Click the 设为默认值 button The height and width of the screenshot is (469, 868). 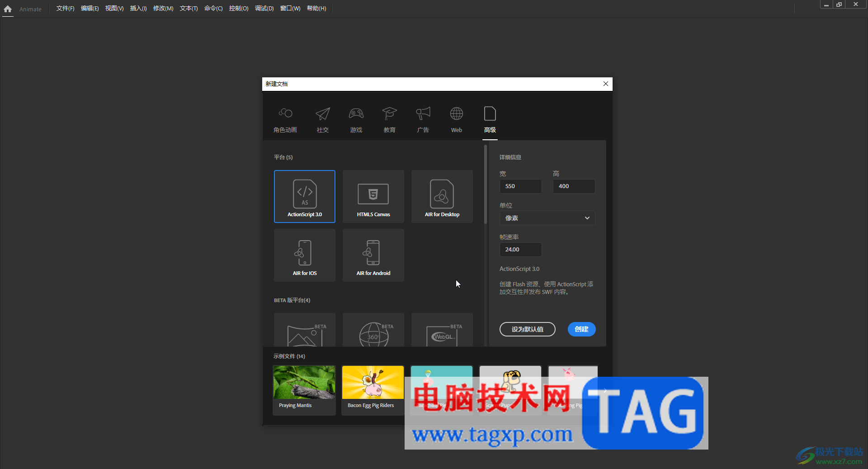click(x=528, y=329)
